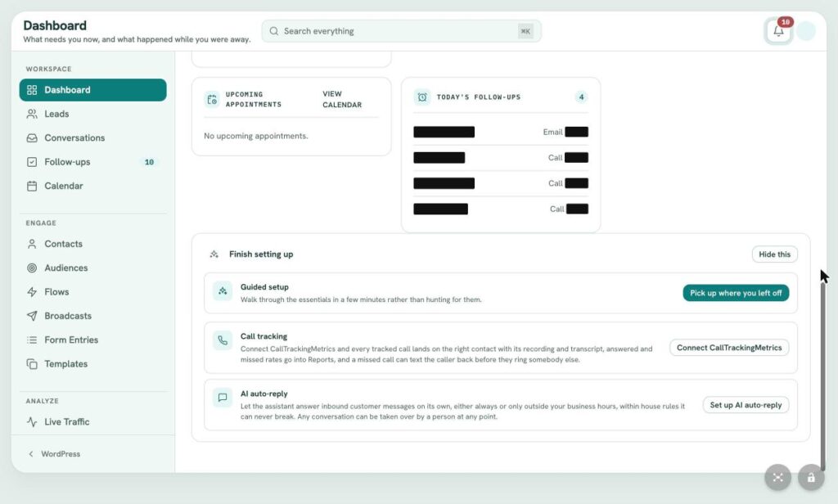Click the WordPress back link
This screenshot has width=838, height=504.
pos(55,454)
